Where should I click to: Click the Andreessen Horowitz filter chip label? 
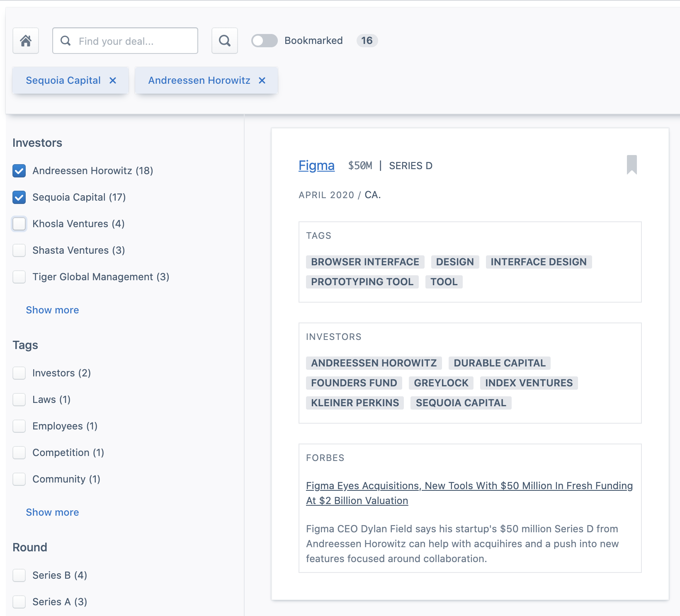click(x=199, y=80)
